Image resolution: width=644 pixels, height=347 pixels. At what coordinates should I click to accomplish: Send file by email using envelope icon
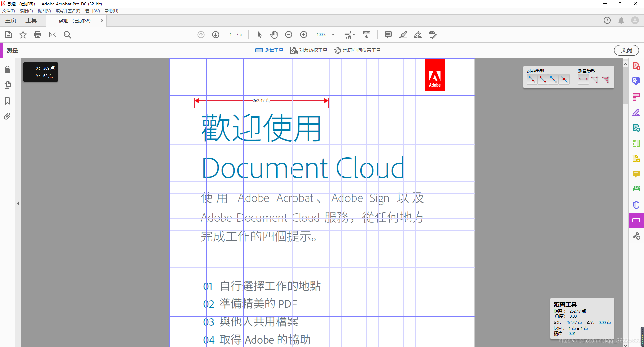click(x=53, y=35)
